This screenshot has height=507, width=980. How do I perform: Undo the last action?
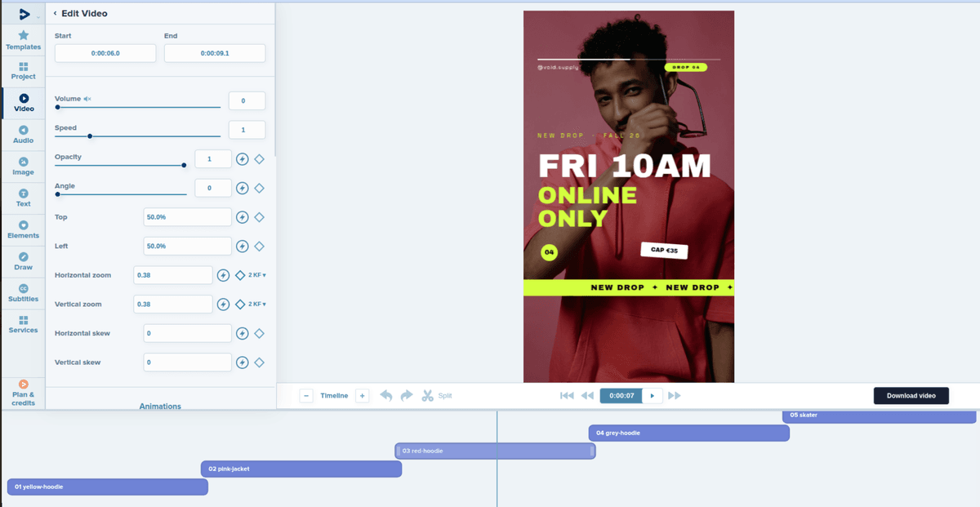point(386,395)
